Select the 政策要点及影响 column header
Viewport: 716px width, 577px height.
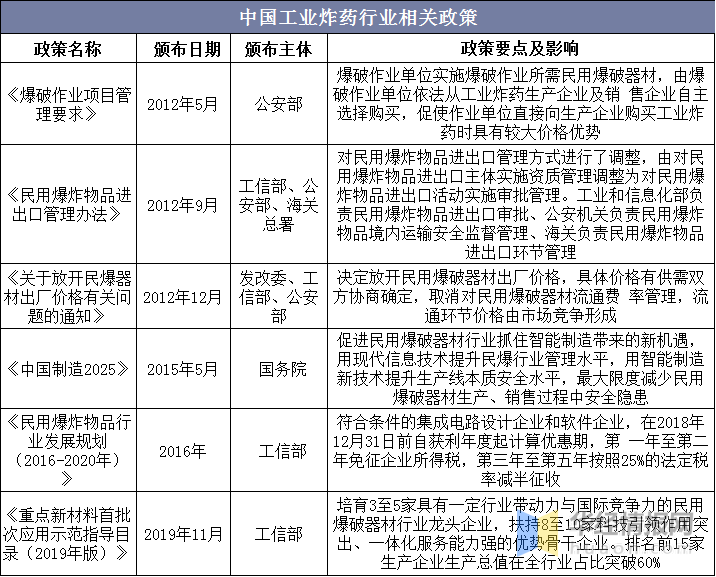(520, 49)
